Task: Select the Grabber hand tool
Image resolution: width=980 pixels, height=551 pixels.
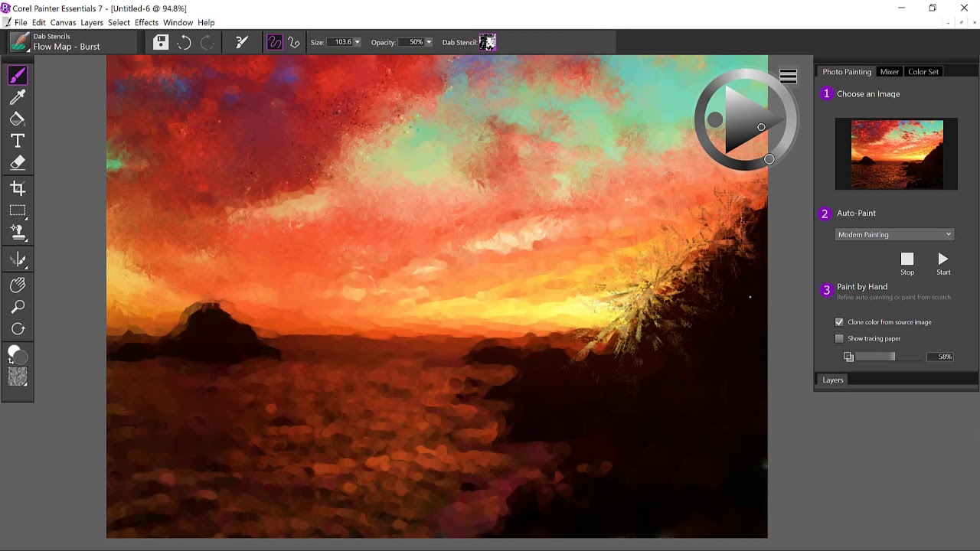Action: click(x=18, y=284)
